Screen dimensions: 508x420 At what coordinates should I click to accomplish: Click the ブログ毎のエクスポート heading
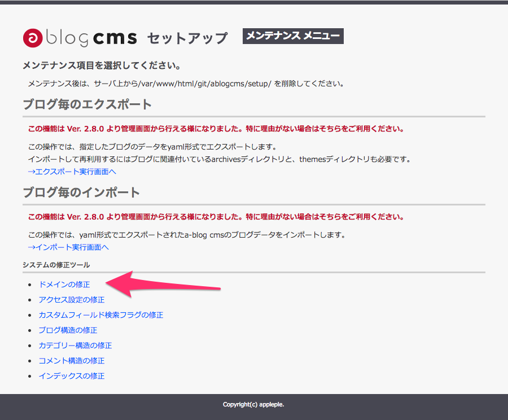pyautogui.click(x=87, y=105)
